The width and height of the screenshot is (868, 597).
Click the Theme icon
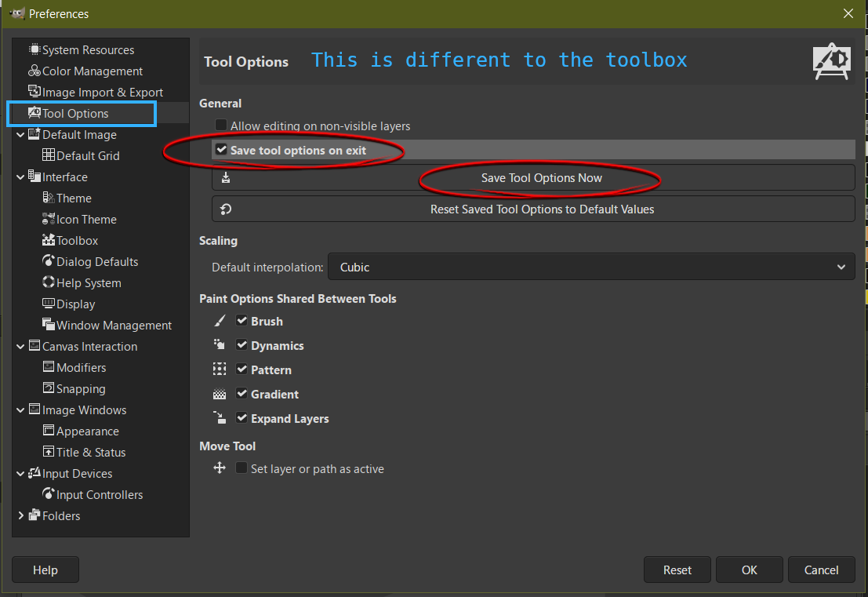click(49, 198)
